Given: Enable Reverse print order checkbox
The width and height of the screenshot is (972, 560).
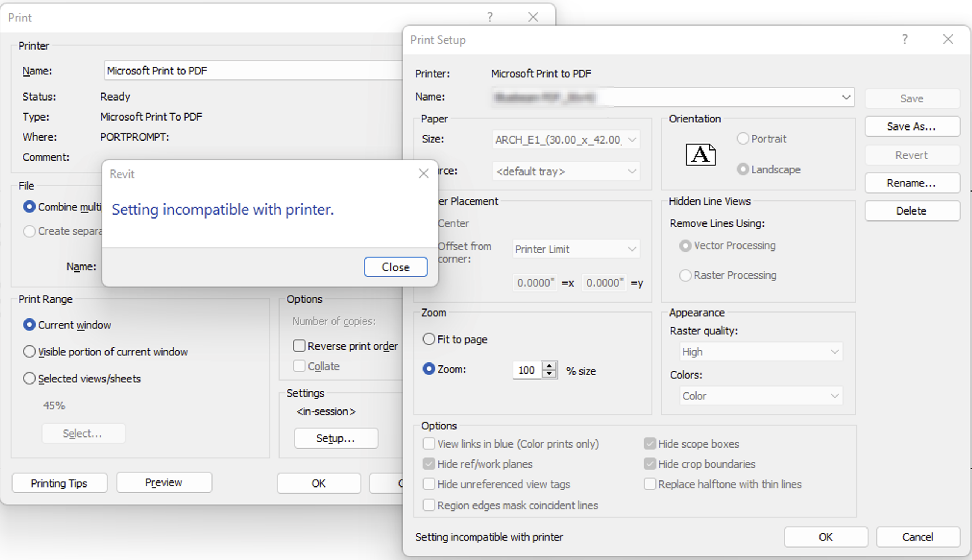Looking at the screenshot, I should pyautogui.click(x=299, y=346).
